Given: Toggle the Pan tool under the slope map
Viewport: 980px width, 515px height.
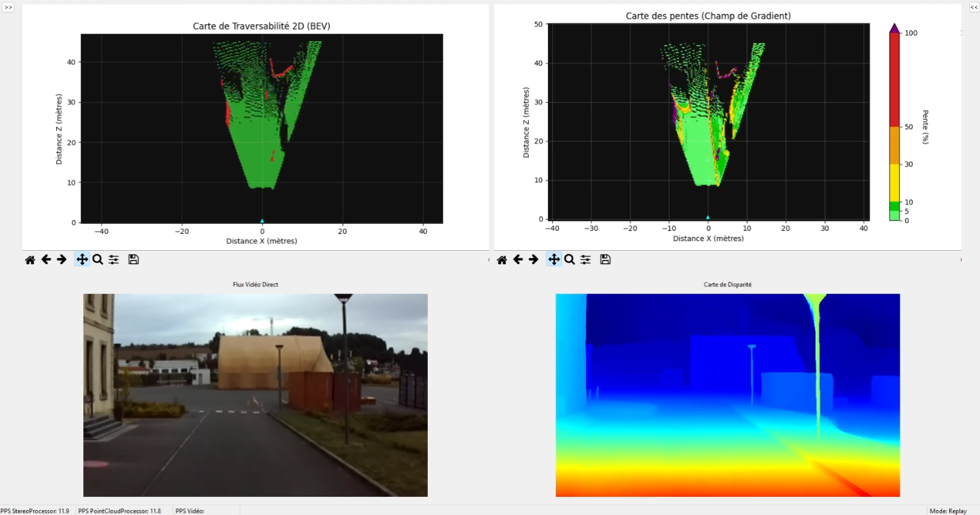Looking at the screenshot, I should pos(554,260).
